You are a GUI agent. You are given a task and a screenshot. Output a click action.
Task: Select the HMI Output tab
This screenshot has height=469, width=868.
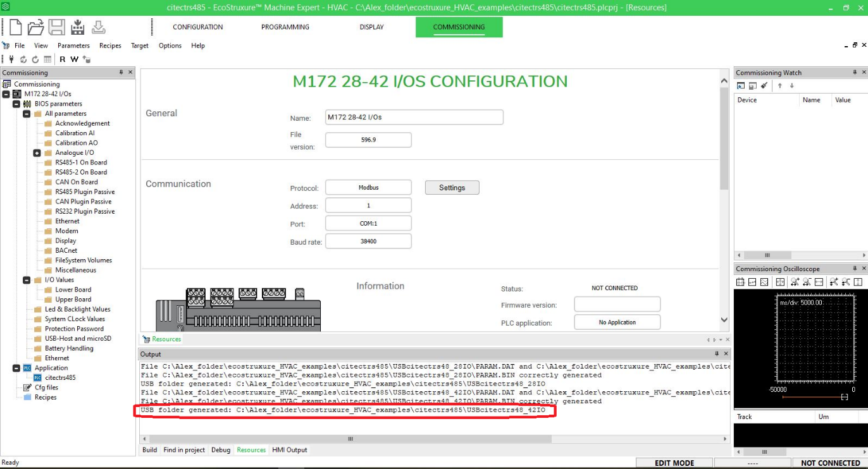pos(290,450)
